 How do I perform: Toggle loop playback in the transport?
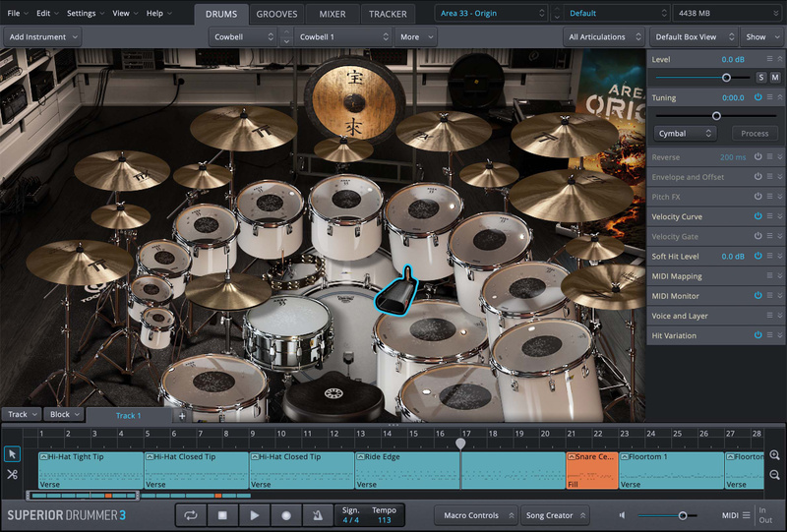point(191,515)
